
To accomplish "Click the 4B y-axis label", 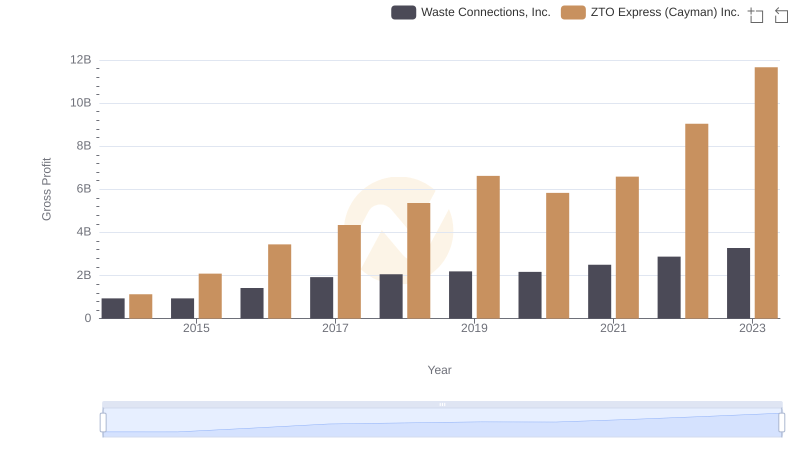I will coord(84,232).
